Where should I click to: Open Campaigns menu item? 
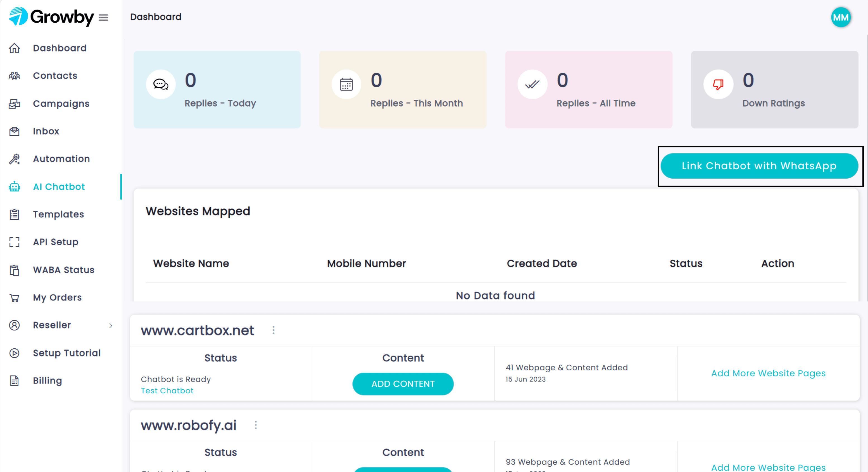point(61,104)
